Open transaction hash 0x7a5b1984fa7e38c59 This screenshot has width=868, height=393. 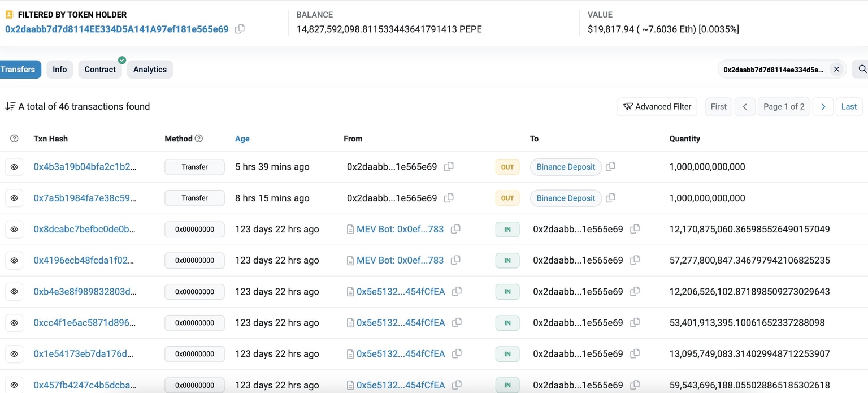(85, 198)
